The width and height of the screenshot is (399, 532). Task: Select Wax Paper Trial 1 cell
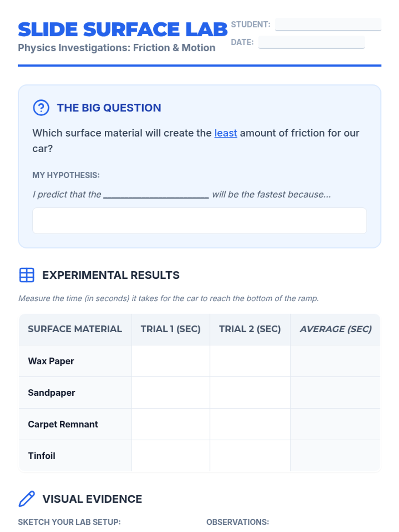tap(171, 361)
